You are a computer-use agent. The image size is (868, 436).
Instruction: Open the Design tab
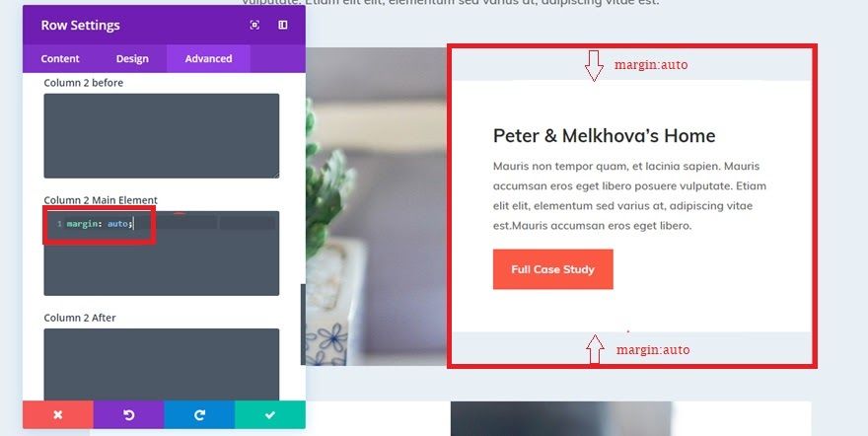[132, 58]
